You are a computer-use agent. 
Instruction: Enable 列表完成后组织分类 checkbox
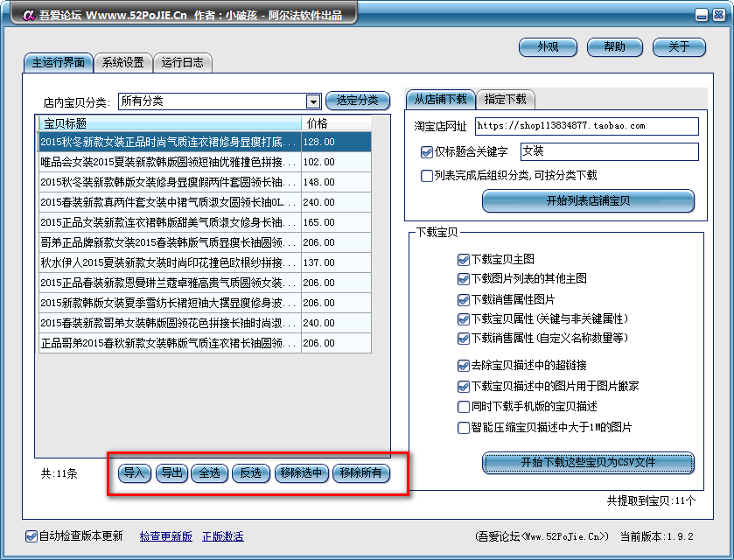426,176
